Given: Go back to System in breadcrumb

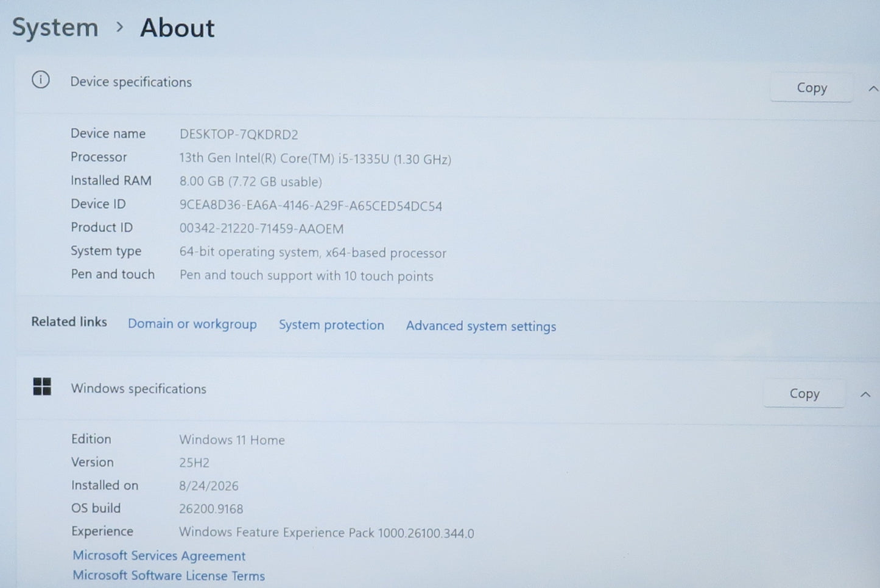Looking at the screenshot, I should [x=55, y=28].
